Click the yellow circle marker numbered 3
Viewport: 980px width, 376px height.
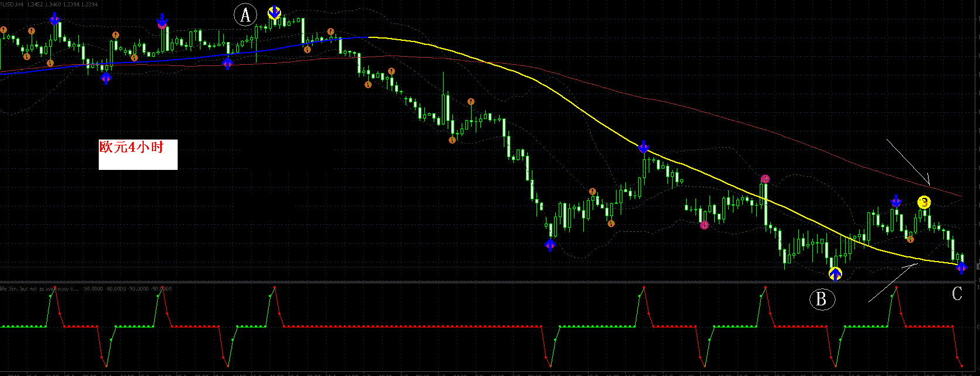click(924, 203)
